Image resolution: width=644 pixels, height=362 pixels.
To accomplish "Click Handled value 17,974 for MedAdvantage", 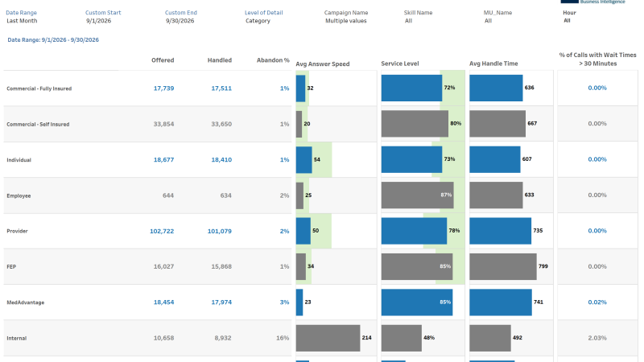I will (221, 302).
